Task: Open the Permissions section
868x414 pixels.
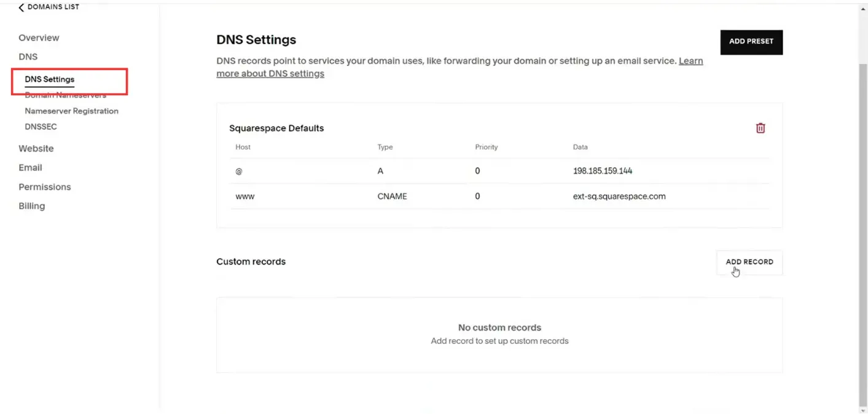Action: click(45, 187)
